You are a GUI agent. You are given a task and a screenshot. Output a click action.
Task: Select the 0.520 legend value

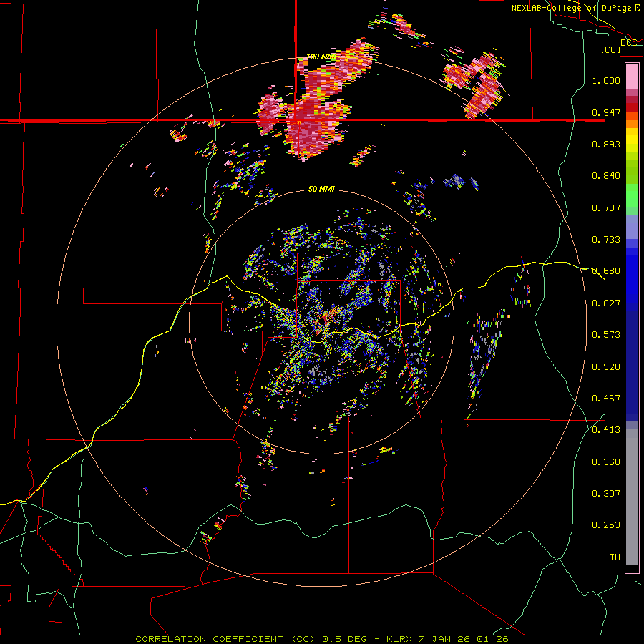point(606,367)
